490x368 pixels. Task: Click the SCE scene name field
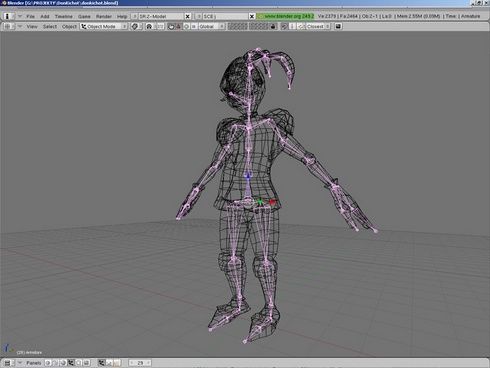(225, 16)
